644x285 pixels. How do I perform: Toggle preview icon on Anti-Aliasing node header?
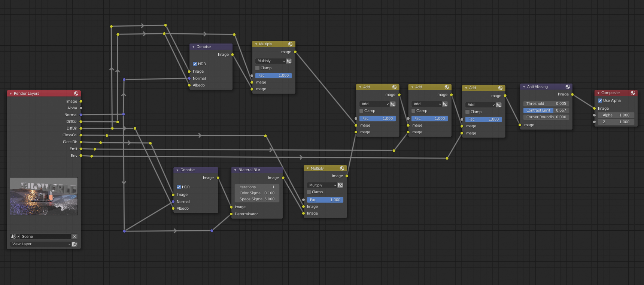tap(568, 87)
